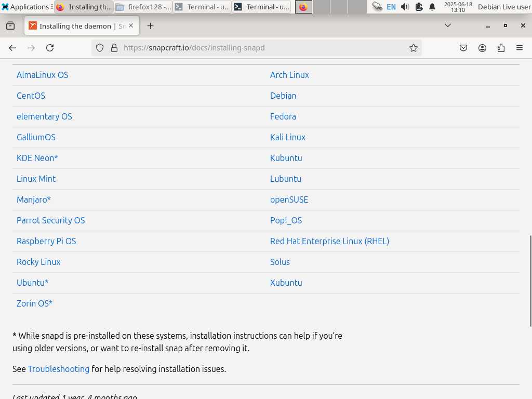Reload the current page
This screenshot has height=399, width=532.
pos(50,48)
